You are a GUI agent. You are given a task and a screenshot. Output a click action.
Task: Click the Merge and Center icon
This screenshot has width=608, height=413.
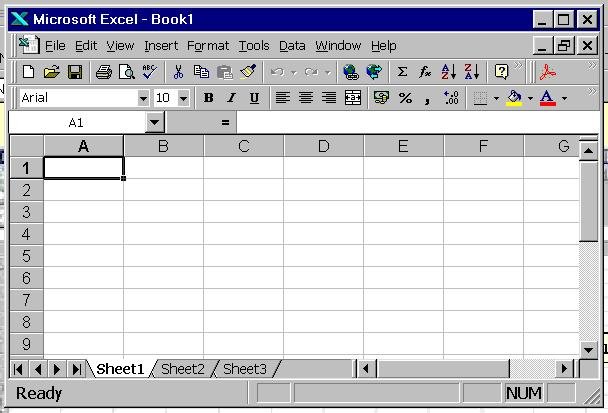pyautogui.click(x=353, y=98)
